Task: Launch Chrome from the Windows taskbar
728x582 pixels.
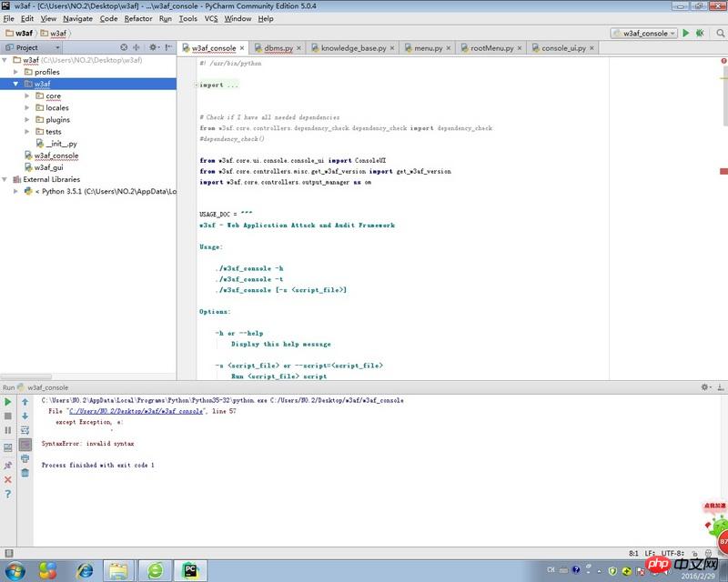Action: pyautogui.click(x=48, y=569)
